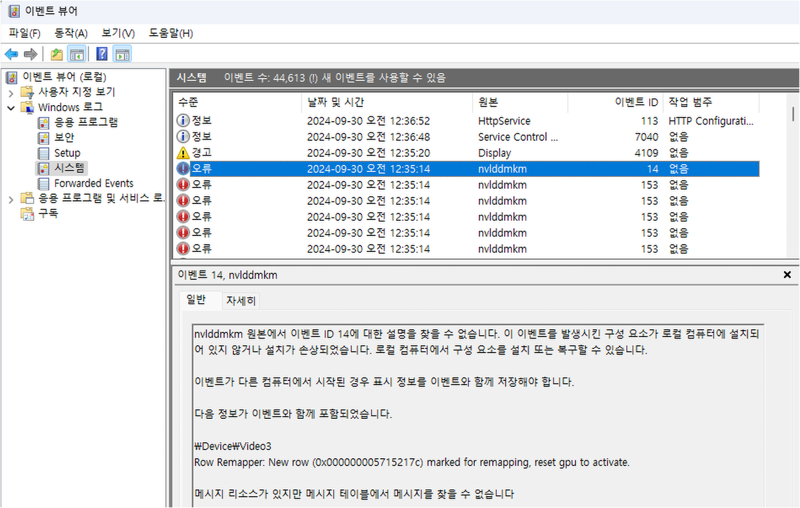Open the 파일(F) menu
This screenshot has height=508, width=800.
click(x=24, y=33)
